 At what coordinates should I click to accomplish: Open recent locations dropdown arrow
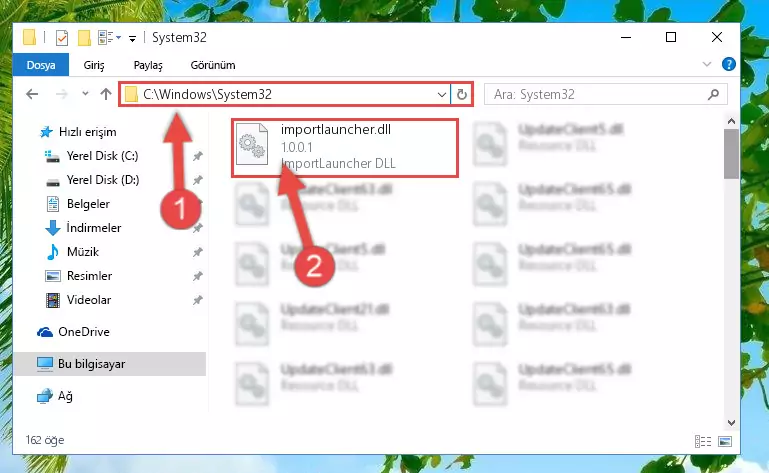click(85, 93)
